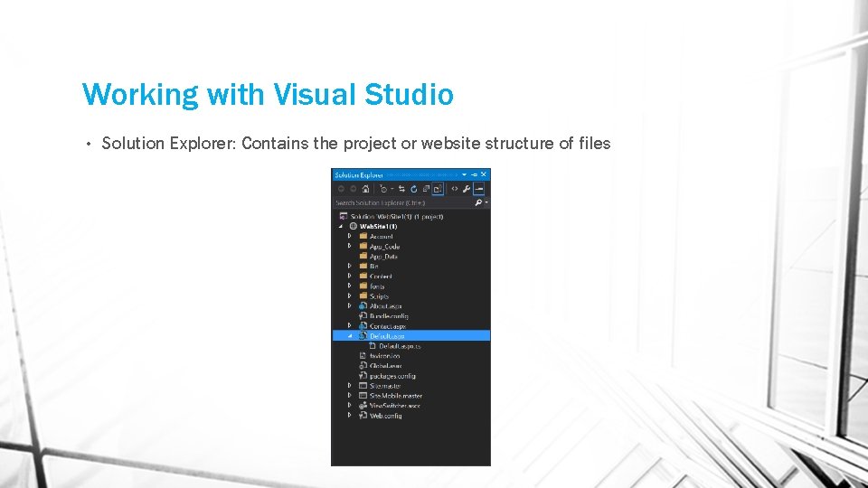Select the Solution 'WebSite1(1)' node
Screen dimensions: 868x488
[x=396, y=216]
